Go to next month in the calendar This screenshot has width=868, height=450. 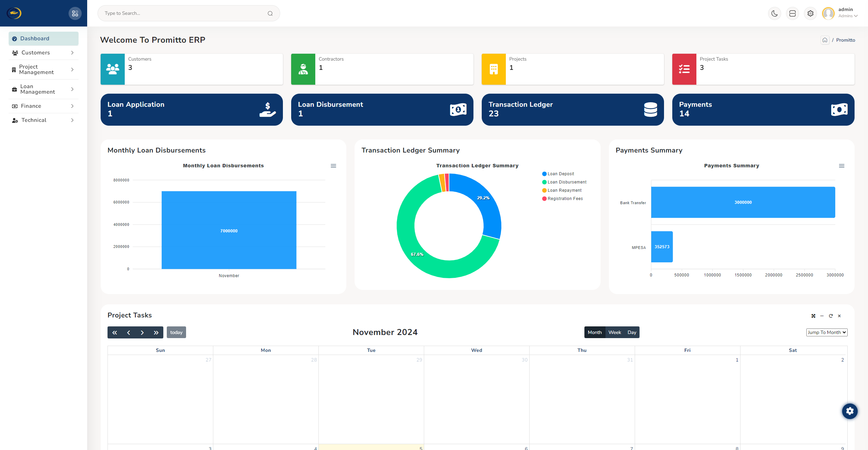[142, 333]
